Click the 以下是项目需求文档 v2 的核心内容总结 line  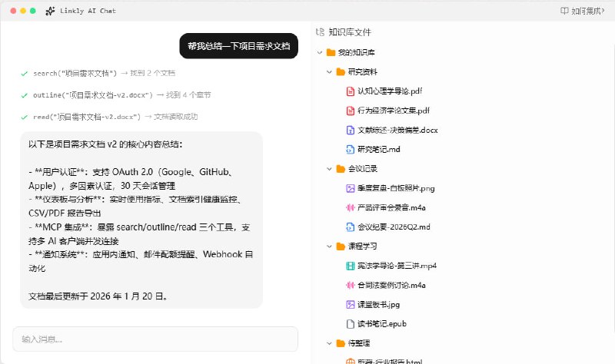105,144
